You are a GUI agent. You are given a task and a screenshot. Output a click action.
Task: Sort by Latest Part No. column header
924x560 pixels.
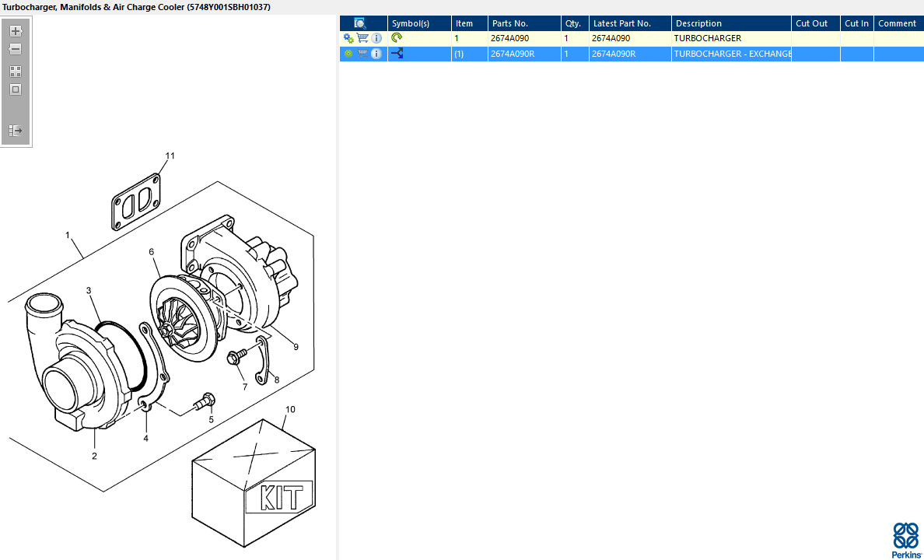click(x=630, y=23)
